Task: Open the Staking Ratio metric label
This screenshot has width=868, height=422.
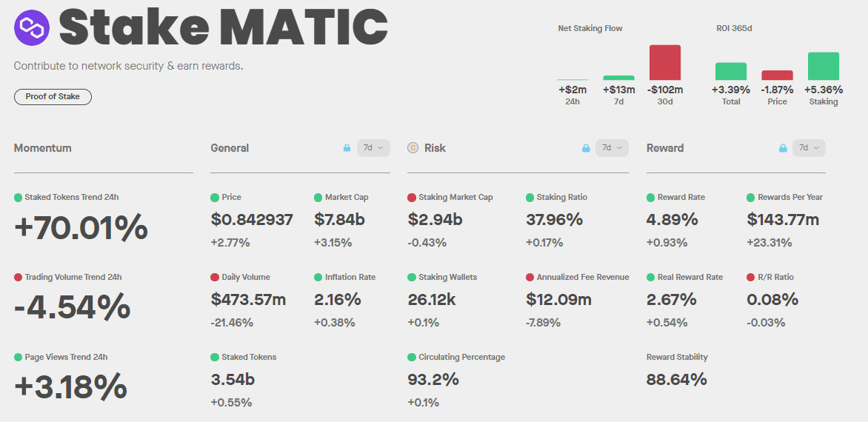Action: [562, 198]
